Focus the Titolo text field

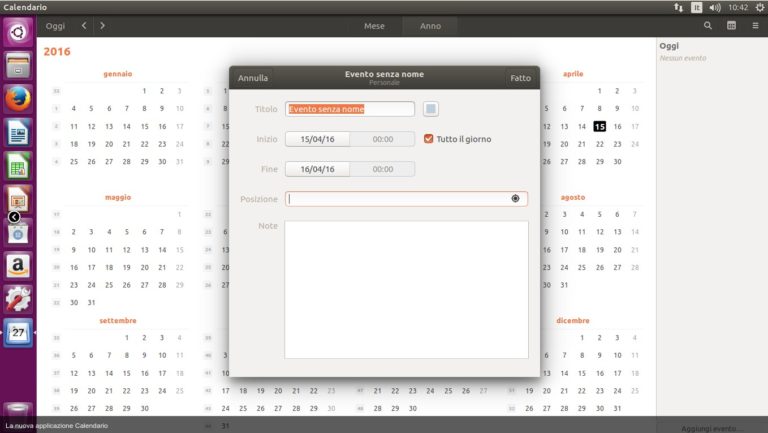click(x=350, y=109)
